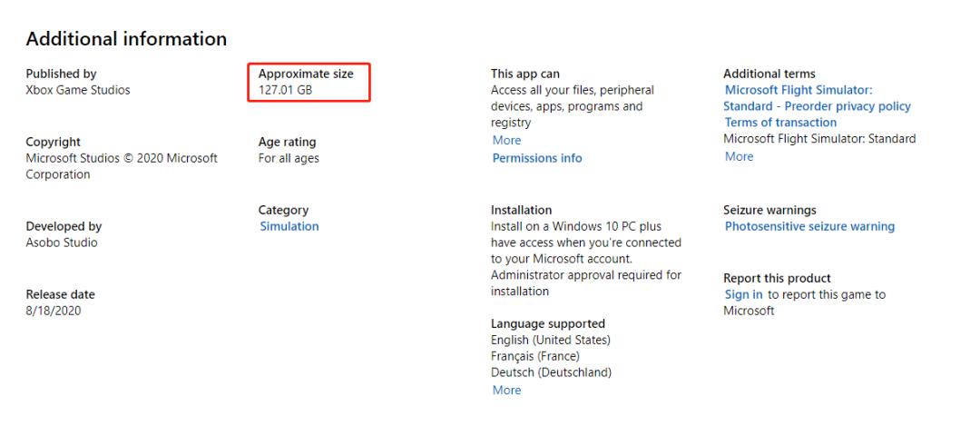This screenshot has height=426, width=980.
Task: Click the Asobo Studio developer name
Action: [x=62, y=243]
